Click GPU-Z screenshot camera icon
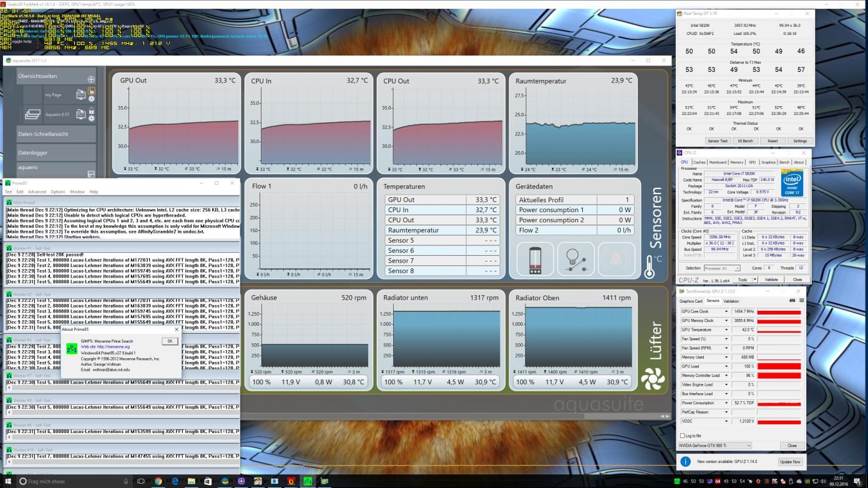The width and height of the screenshot is (868, 488). tap(792, 301)
